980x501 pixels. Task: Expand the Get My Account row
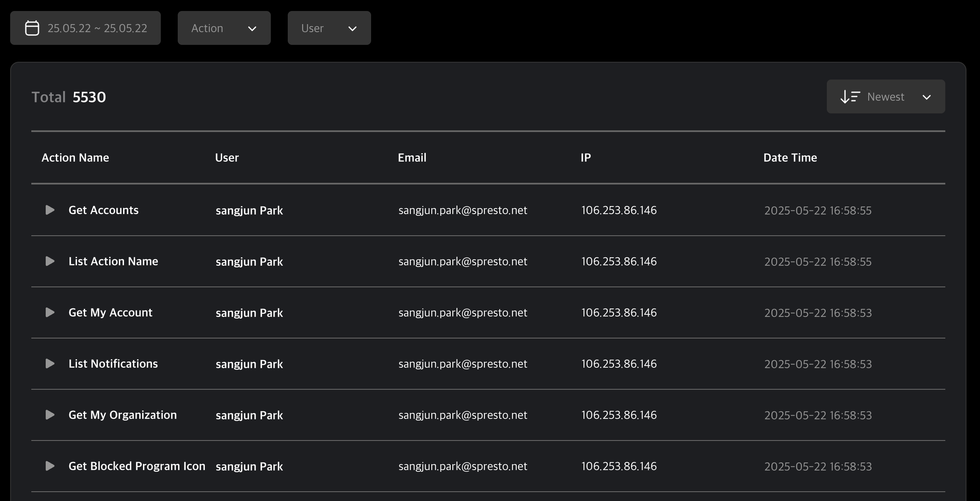click(x=50, y=312)
